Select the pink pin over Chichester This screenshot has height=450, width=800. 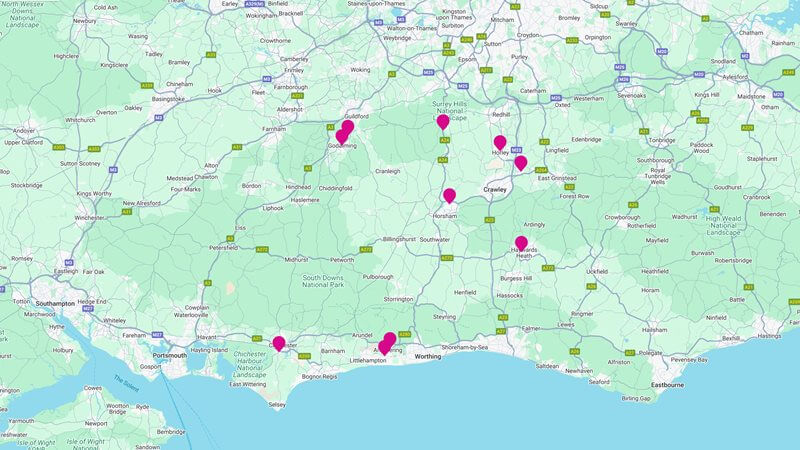coord(279,343)
